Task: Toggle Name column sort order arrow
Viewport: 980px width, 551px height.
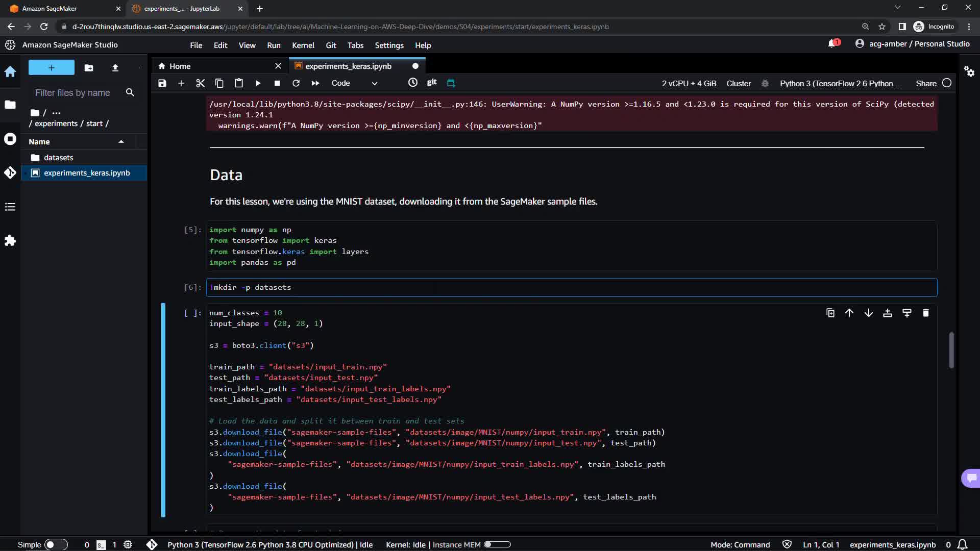Action: pyautogui.click(x=121, y=142)
